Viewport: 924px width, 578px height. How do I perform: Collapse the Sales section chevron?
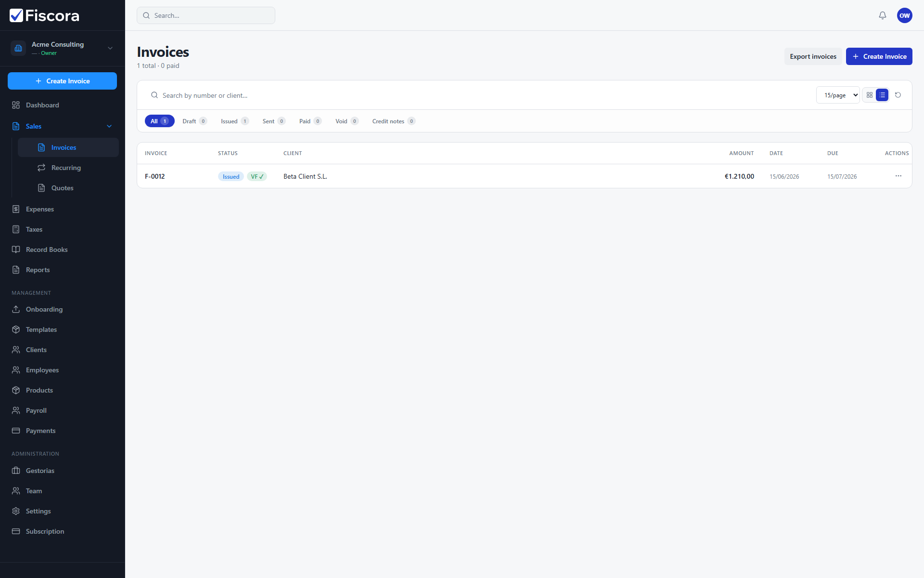(x=109, y=126)
